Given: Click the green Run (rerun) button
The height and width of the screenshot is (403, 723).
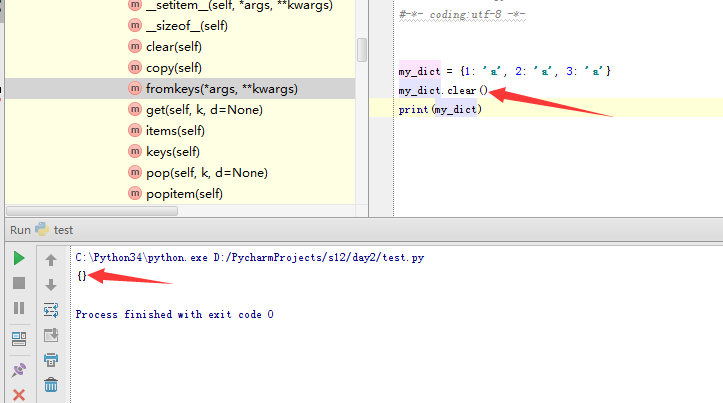Looking at the screenshot, I should (19, 258).
